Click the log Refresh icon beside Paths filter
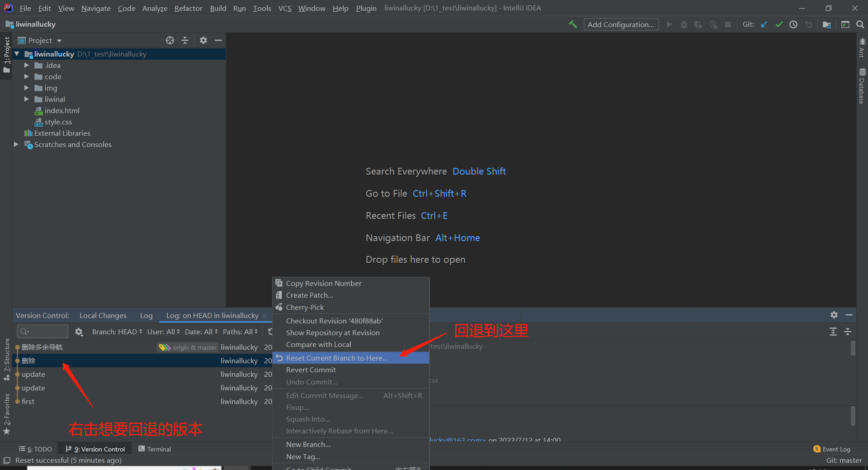 coord(270,332)
